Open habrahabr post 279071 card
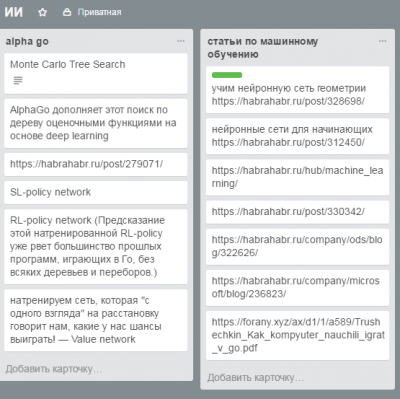The width and height of the screenshot is (400, 399). pos(96,164)
